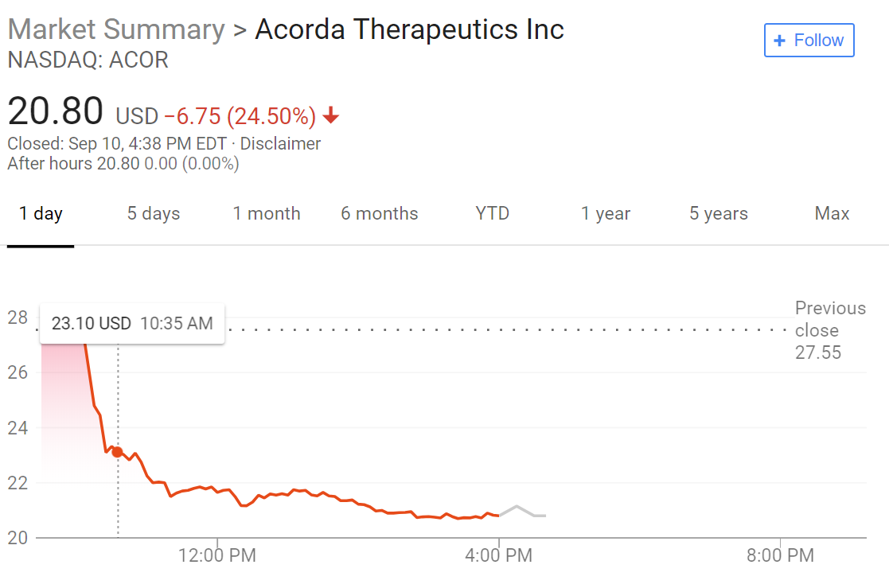Click the Acorda Therapeutics Inc title
This screenshot has width=889, height=588.
tap(409, 29)
